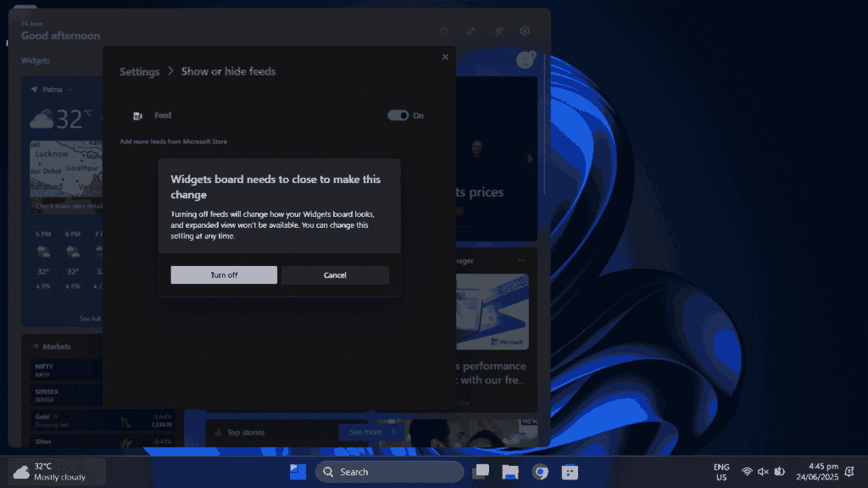Click the muted volume icon
868x488 pixels.
point(763,472)
